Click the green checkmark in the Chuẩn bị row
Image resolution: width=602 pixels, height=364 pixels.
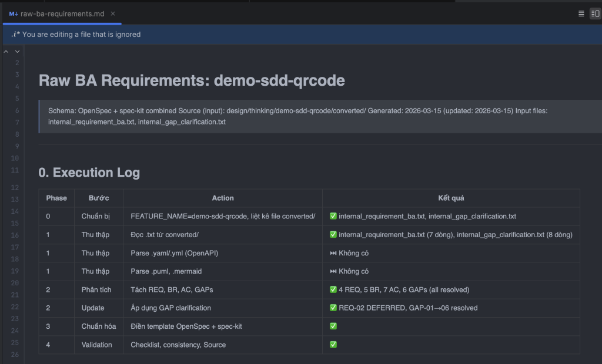[x=333, y=217]
